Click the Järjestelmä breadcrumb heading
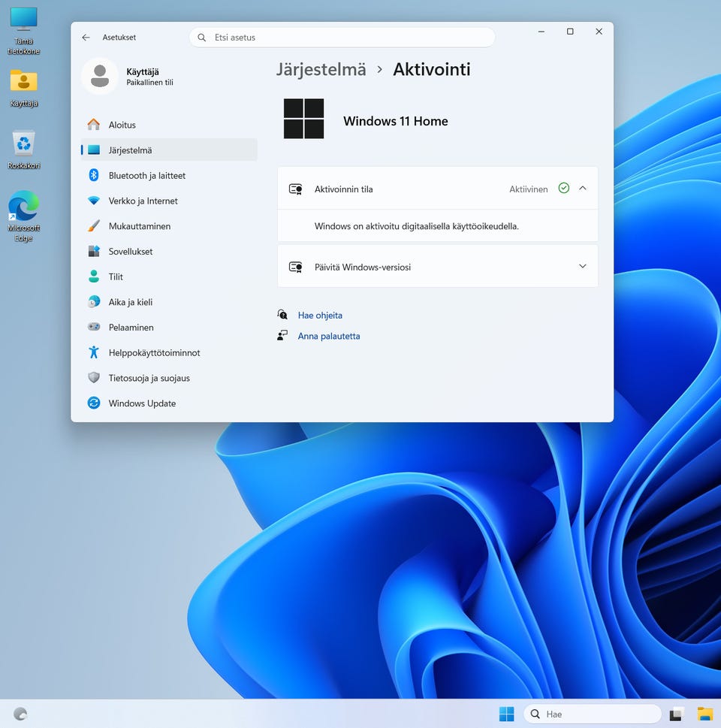This screenshot has width=721, height=728. [x=321, y=70]
